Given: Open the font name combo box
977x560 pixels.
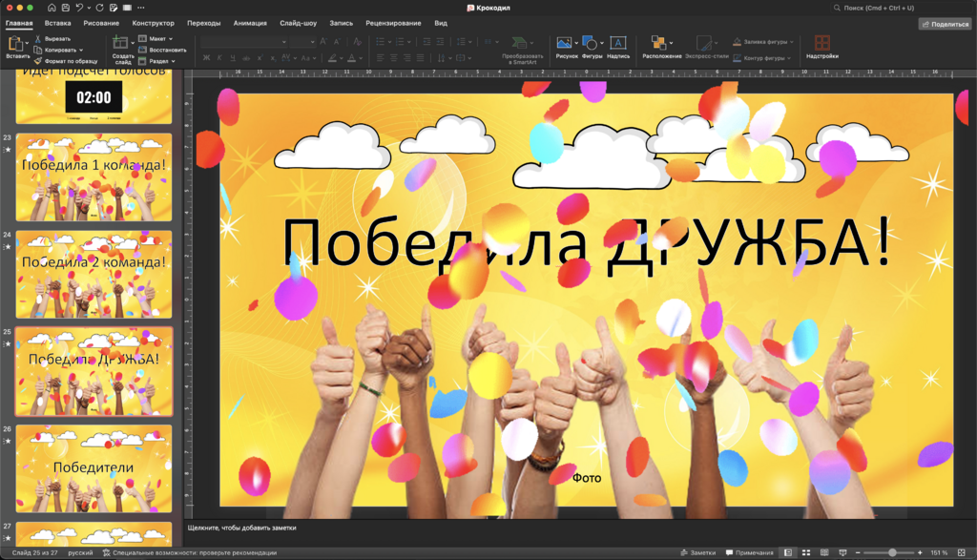Looking at the screenshot, I should coord(243,42).
